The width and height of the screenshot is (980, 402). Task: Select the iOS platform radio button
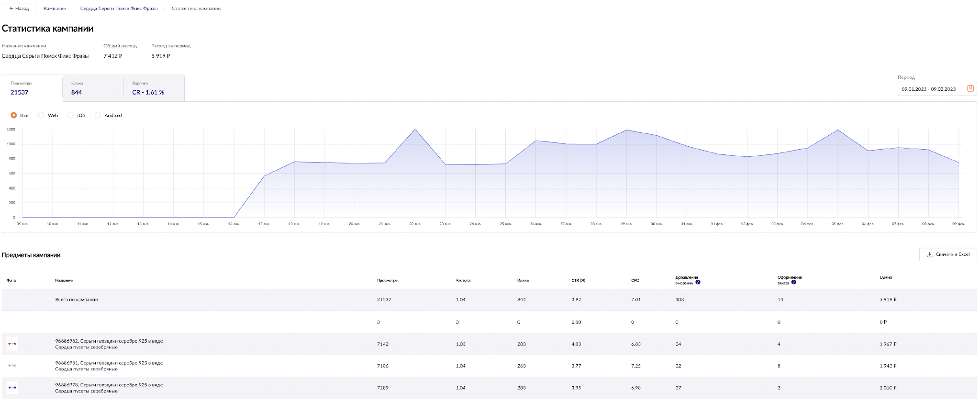click(x=71, y=115)
